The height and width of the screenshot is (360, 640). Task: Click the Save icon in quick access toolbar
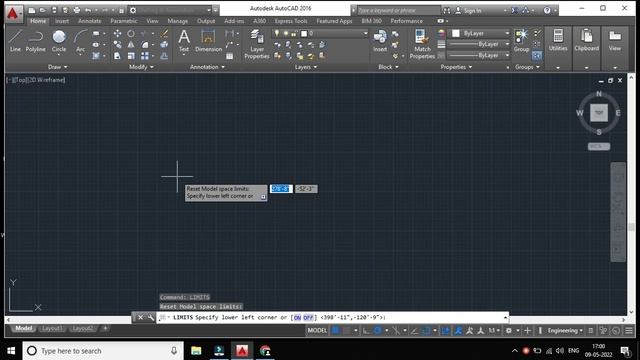[54, 10]
